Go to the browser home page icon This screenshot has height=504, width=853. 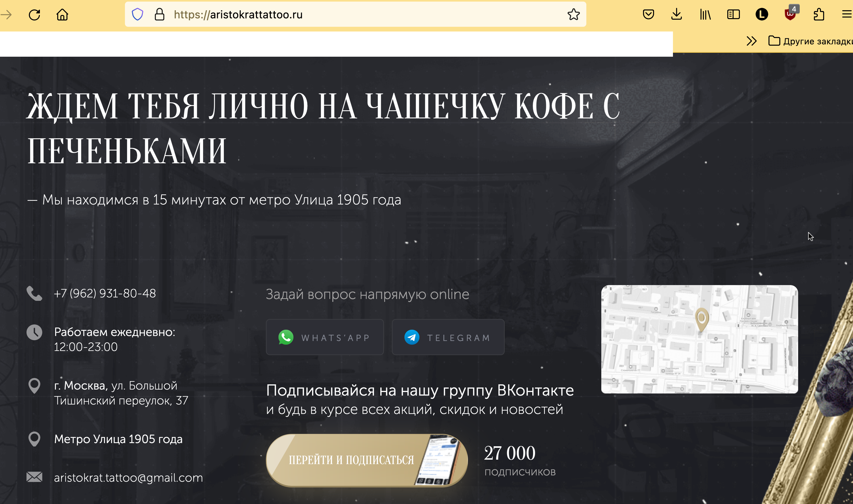62,15
